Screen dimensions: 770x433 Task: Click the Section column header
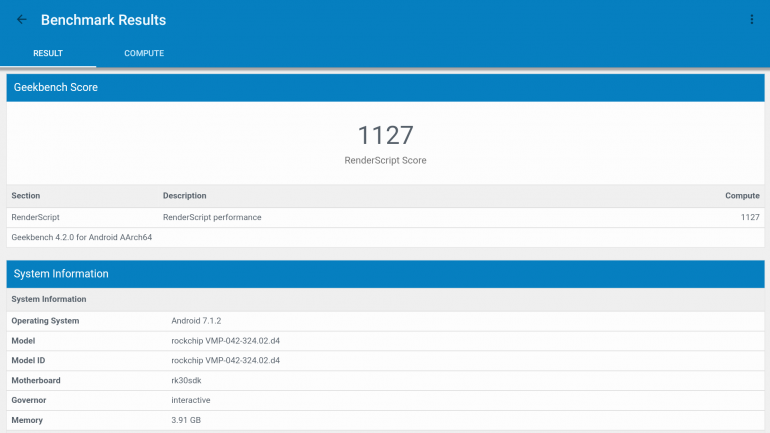click(x=26, y=196)
